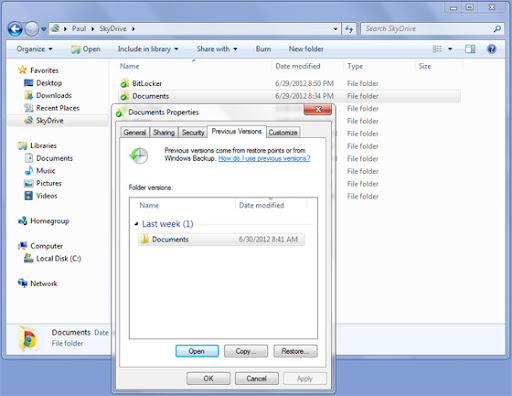512x396 pixels.
Task: Click the Computer icon
Action: point(22,246)
